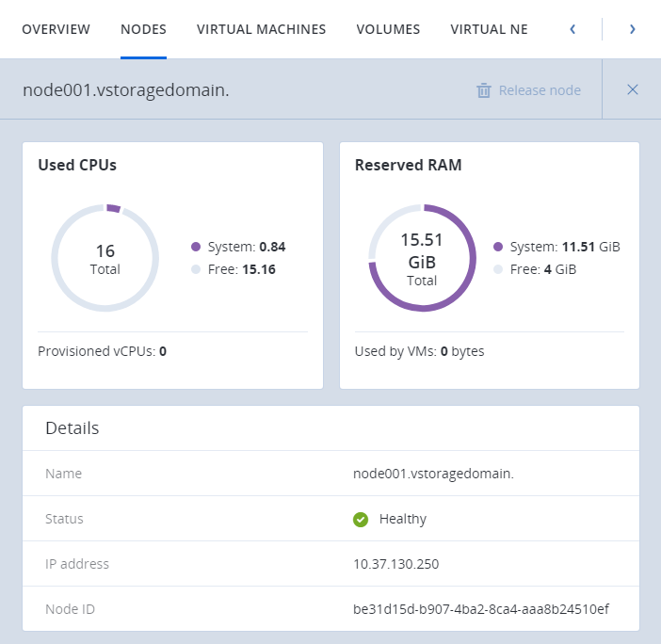Click the Release node button label
661x644 pixels.
pyautogui.click(x=540, y=90)
